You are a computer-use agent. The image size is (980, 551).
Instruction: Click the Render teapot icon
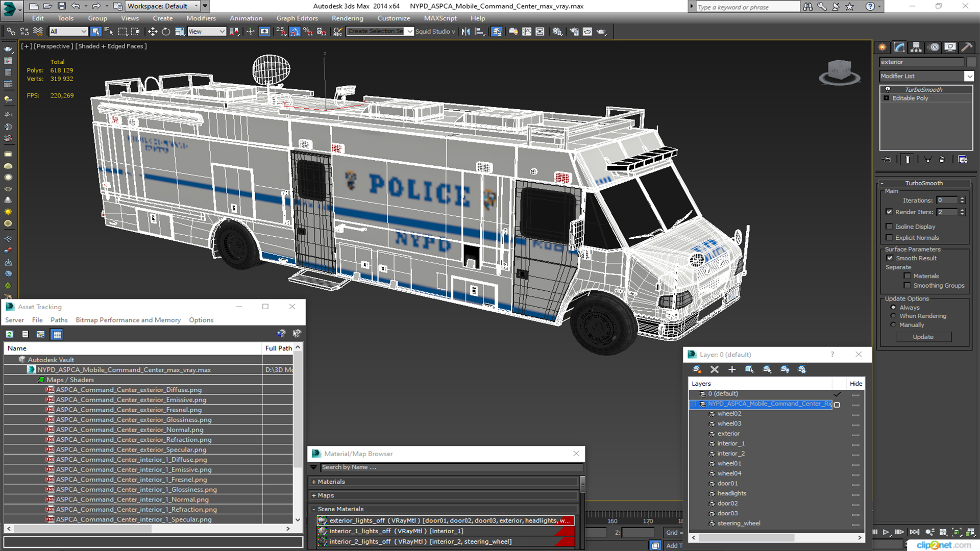[601, 32]
